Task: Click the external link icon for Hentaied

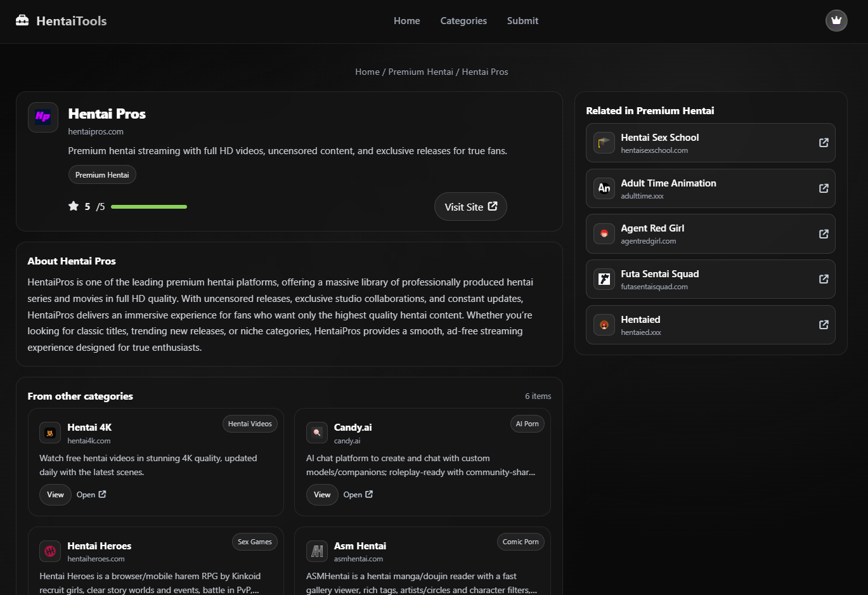Action: click(823, 325)
